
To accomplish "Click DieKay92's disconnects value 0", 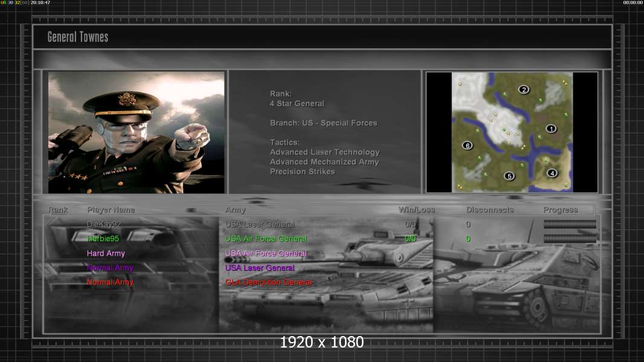I will [468, 224].
